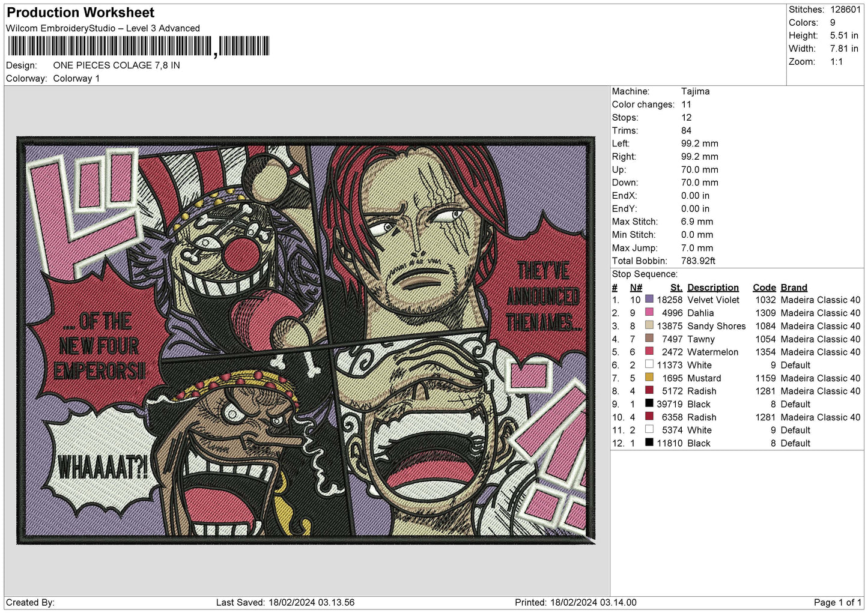Click the stitch count "13875"
The image size is (868, 613).
tap(670, 326)
